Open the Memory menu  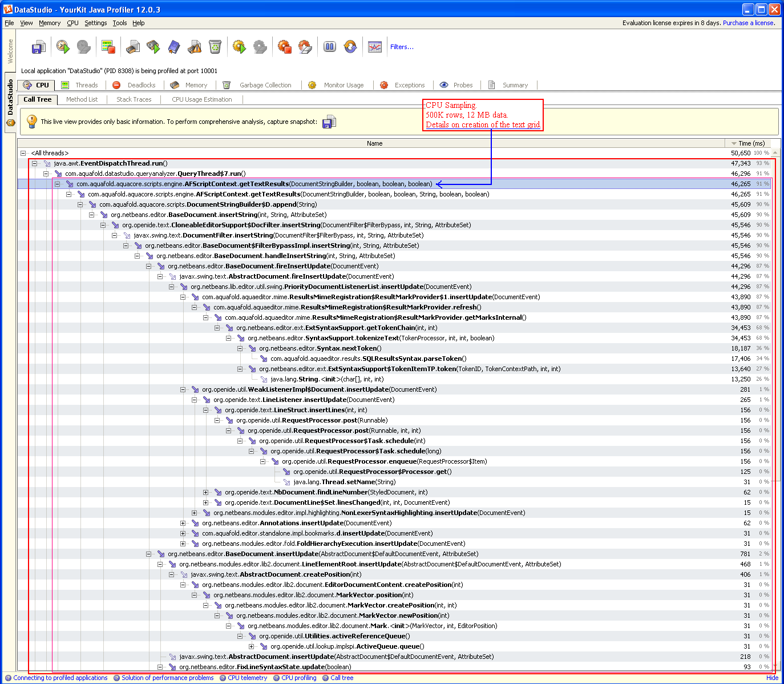click(50, 23)
